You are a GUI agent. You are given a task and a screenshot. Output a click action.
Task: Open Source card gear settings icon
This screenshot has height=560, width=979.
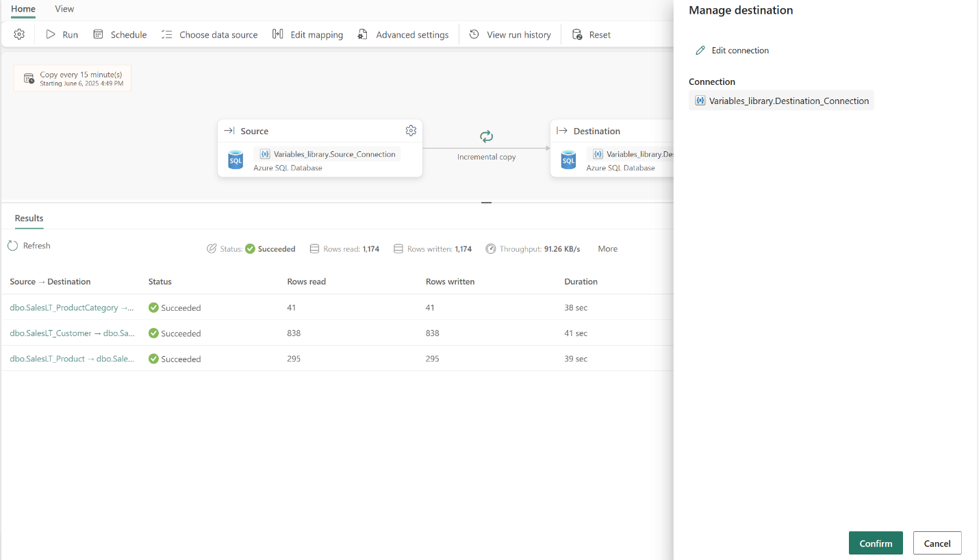pos(411,131)
